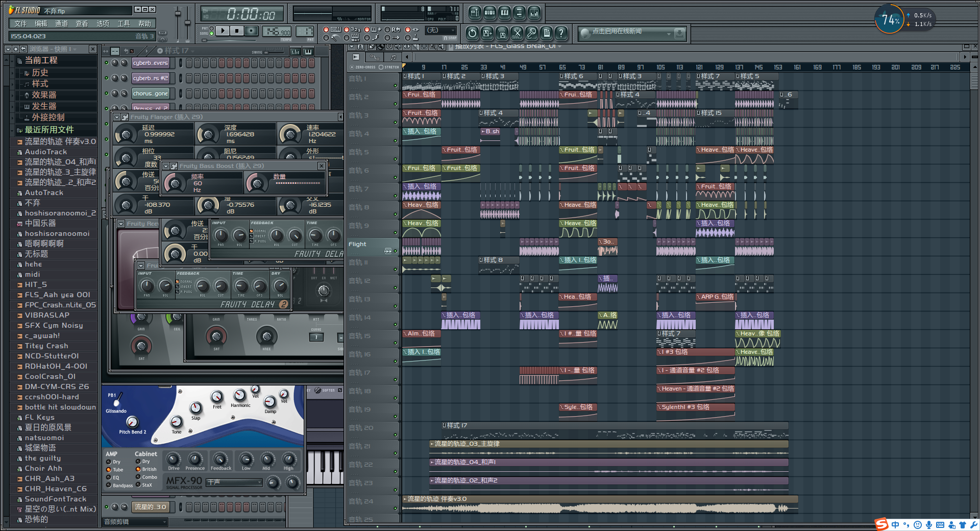
Task: Open the 音频剪辑 channel filter dropdown
Action: 135,522
